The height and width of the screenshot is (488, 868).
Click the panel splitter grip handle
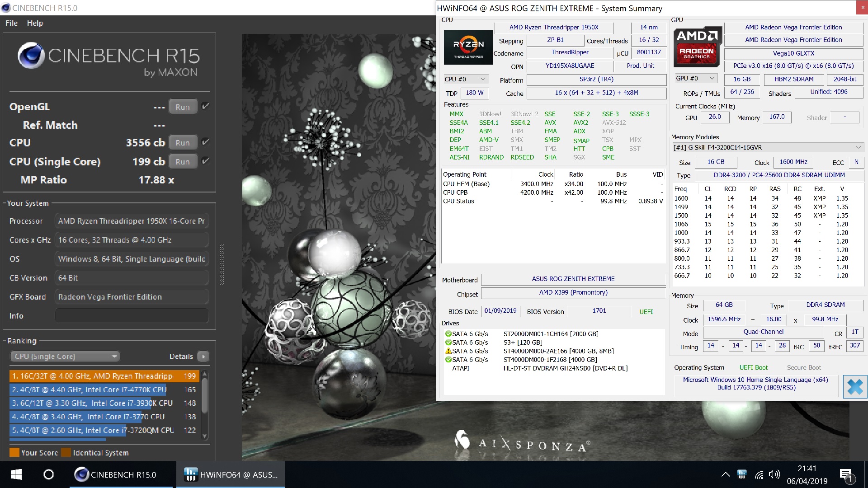222,264
